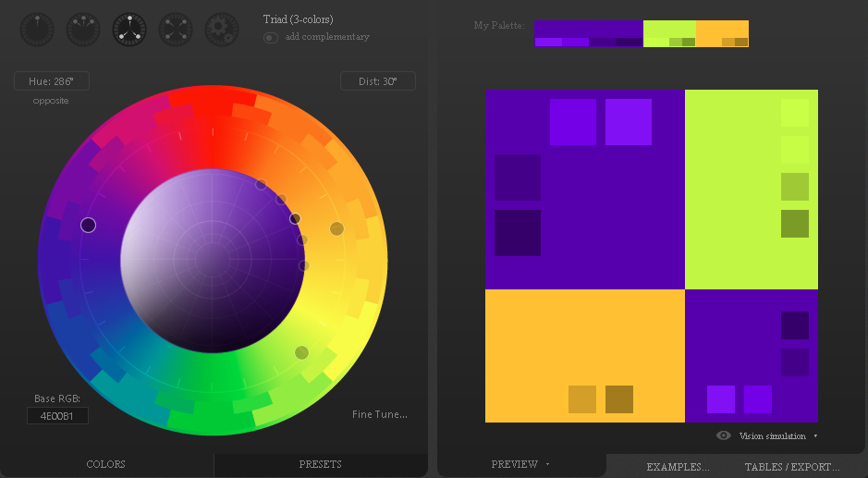868x478 pixels.
Task: Switch to the Colors tab
Action: (x=105, y=464)
